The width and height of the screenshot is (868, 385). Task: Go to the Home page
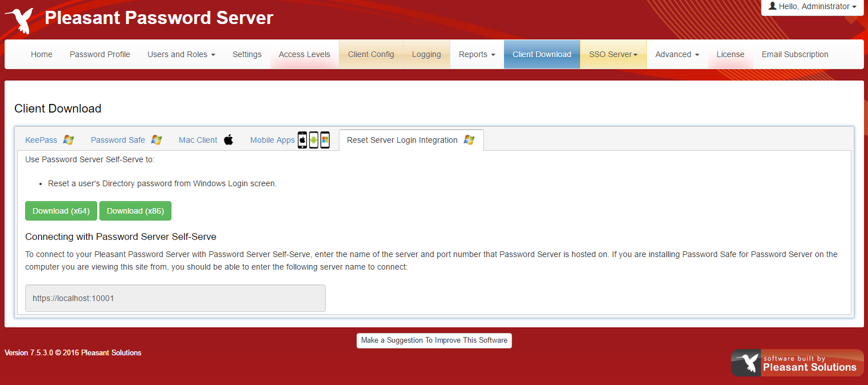point(42,54)
